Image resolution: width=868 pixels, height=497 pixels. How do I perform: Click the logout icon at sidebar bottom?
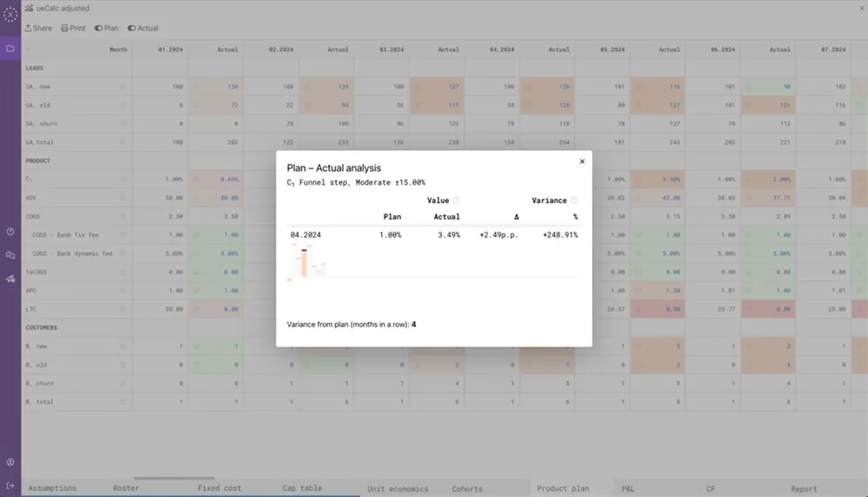point(10,486)
